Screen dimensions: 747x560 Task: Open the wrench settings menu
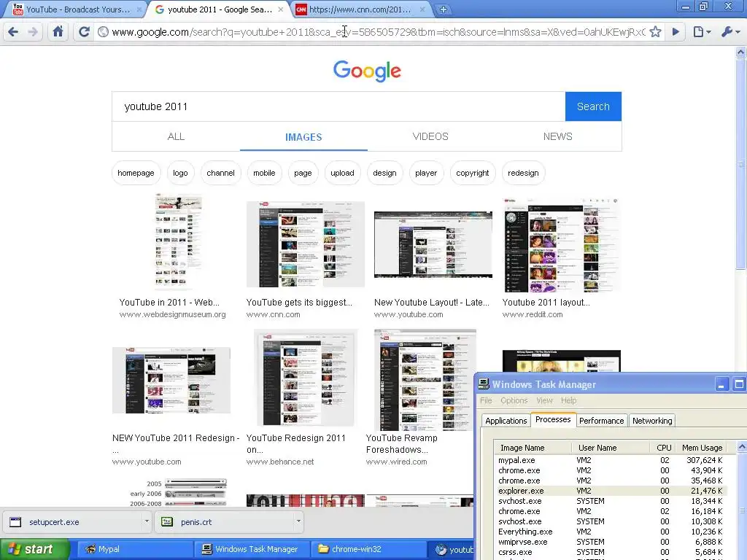[730, 32]
